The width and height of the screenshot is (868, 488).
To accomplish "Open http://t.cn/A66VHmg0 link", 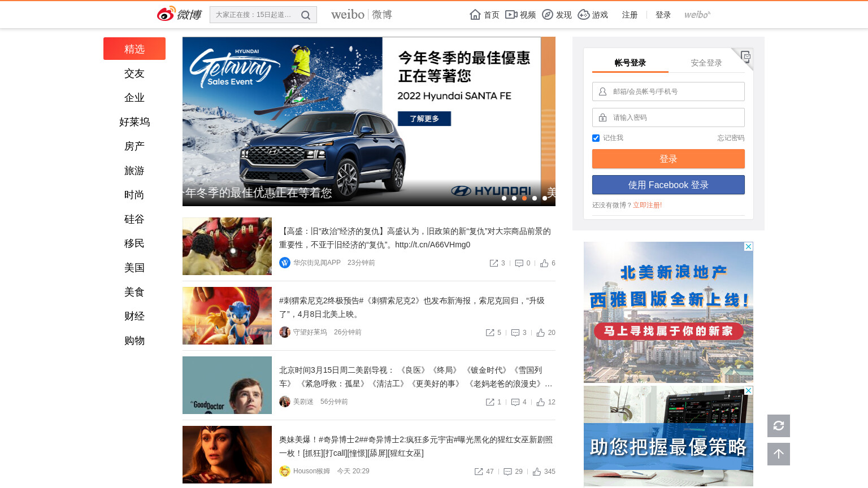I will coord(433,245).
